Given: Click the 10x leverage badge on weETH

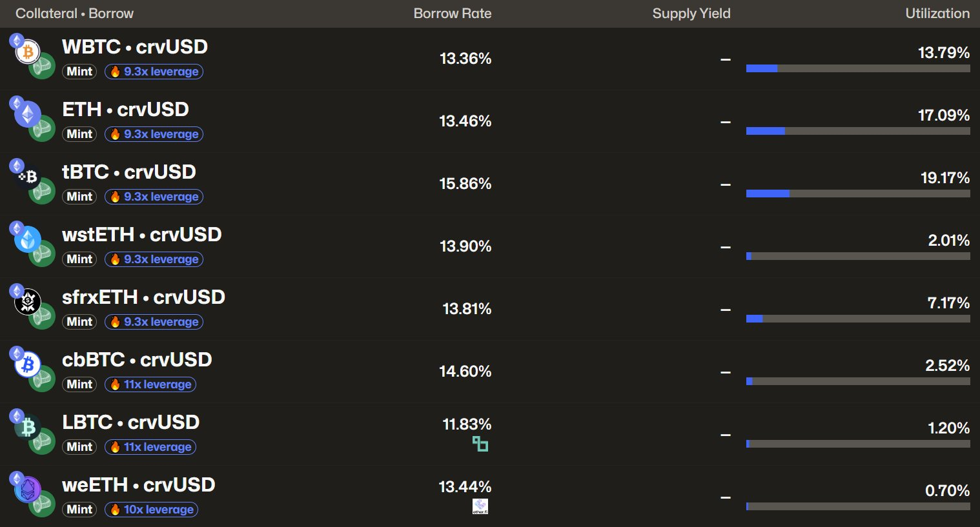Looking at the screenshot, I should 151,510.
